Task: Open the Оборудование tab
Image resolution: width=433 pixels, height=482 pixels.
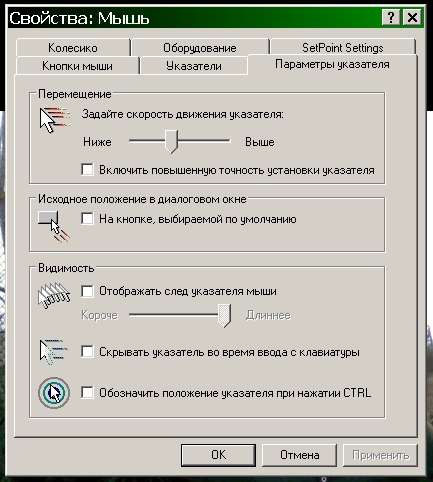Action: click(x=200, y=48)
